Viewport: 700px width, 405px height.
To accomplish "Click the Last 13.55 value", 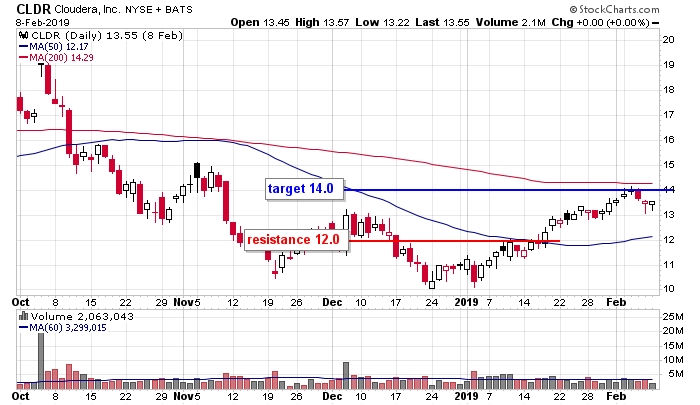I will coord(442,22).
